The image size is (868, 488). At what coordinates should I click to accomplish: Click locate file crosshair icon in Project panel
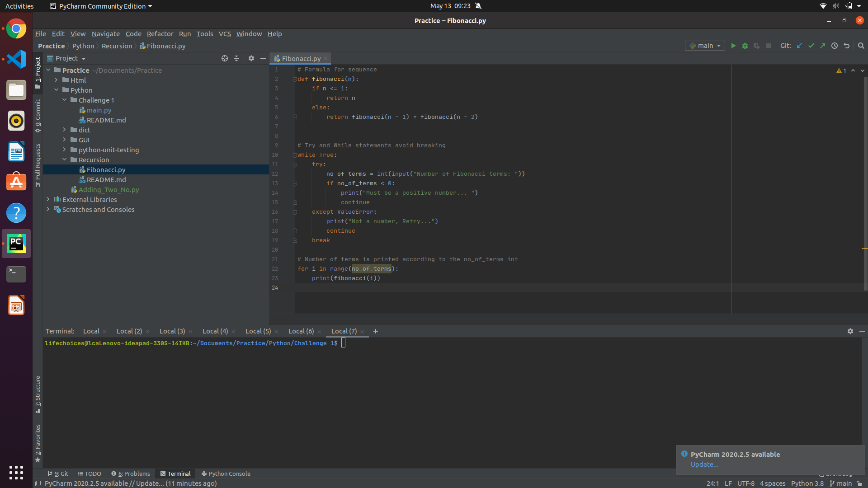coord(225,58)
